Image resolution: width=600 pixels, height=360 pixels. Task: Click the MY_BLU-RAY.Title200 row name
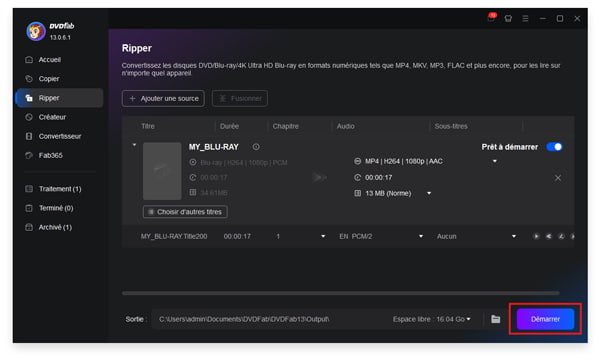[174, 236]
